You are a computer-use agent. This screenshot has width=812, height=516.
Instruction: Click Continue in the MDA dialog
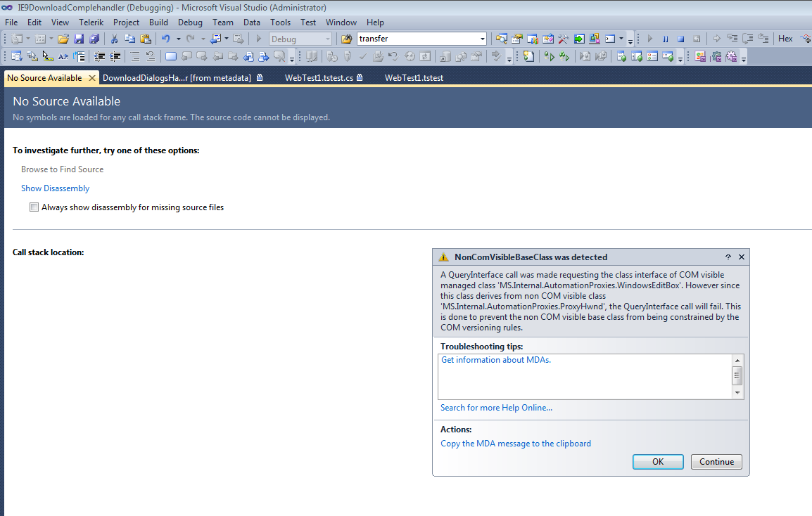click(716, 462)
